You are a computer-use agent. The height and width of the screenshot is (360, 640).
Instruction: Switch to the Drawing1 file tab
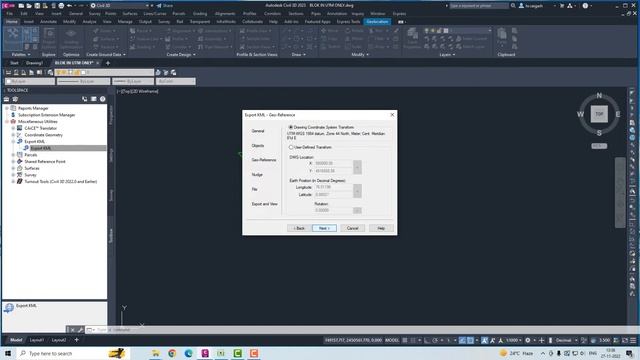(x=34, y=63)
